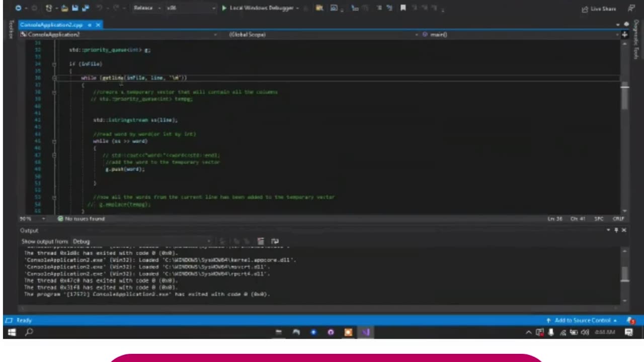
Task: Pin the Output panel with auto-hide icon
Action: pos(616,230)
